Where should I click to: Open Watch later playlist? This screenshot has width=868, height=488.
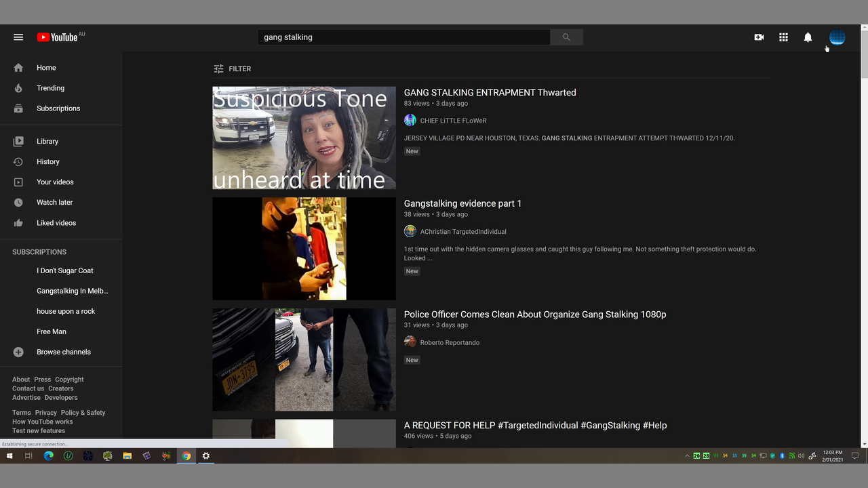tap(54, 203)
